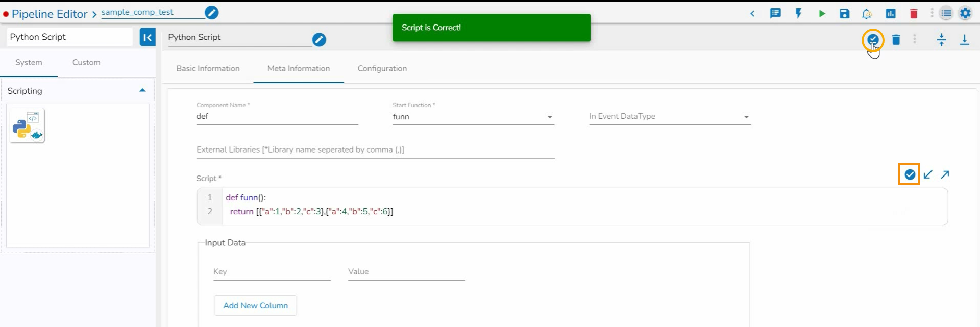Click the lightning bolt icon in the top toolbar
Image resolution: width=980 pixels, height=327 pixels.
[799, 14]
